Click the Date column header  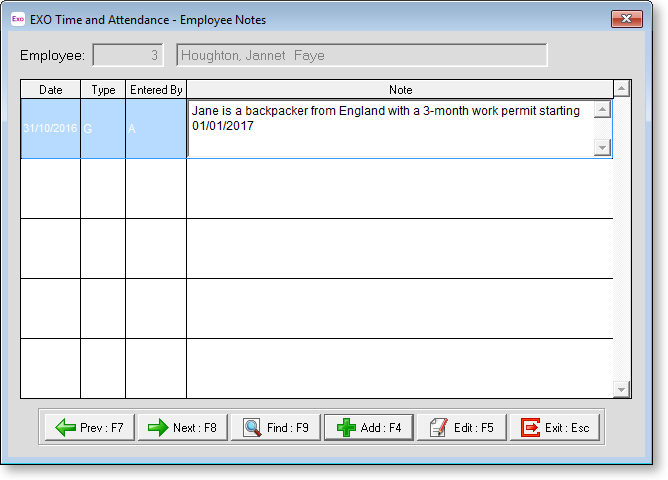(50, 90)
